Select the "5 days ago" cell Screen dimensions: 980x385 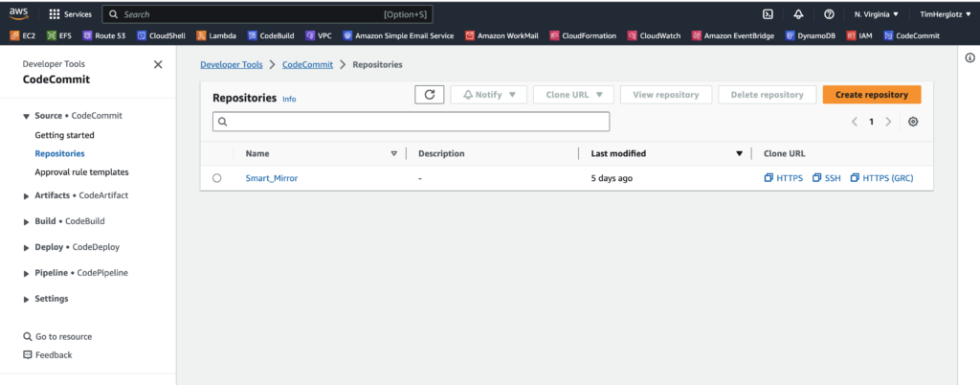point(612,178)
